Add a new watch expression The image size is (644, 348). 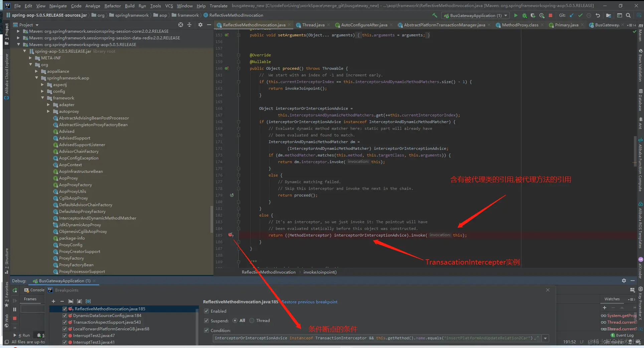pyautogui.click(x=605, y=308)
